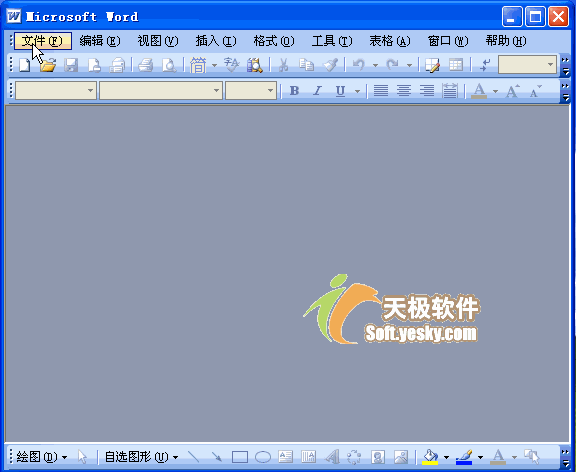
Task: Click the Copy icon
Action: pos(306,65)
